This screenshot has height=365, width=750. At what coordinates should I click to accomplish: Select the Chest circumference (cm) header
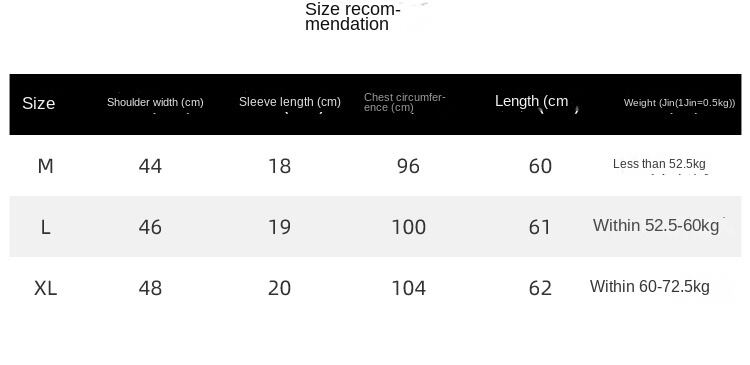(x=405, y=102)
